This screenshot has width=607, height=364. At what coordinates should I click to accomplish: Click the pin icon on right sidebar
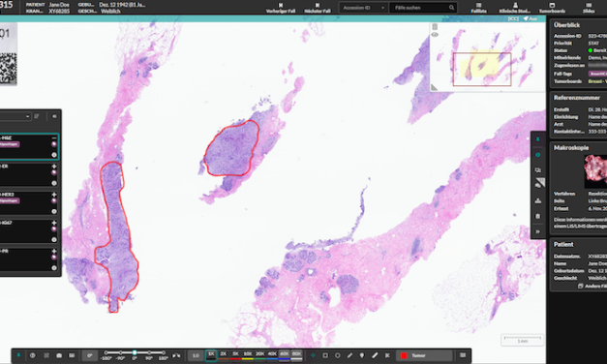(537, 139)
